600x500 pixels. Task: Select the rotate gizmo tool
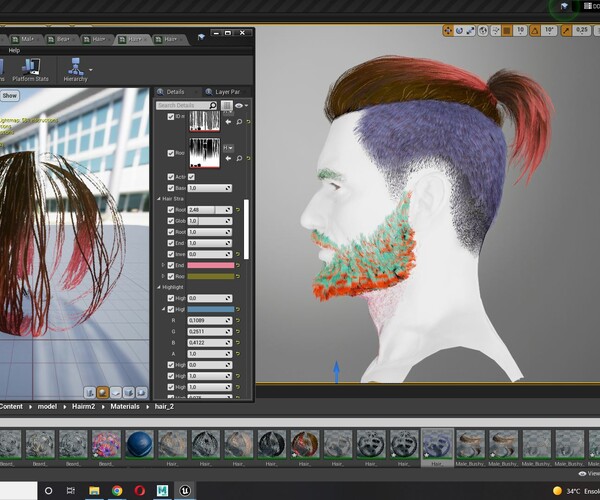click(x=459, y=31)
